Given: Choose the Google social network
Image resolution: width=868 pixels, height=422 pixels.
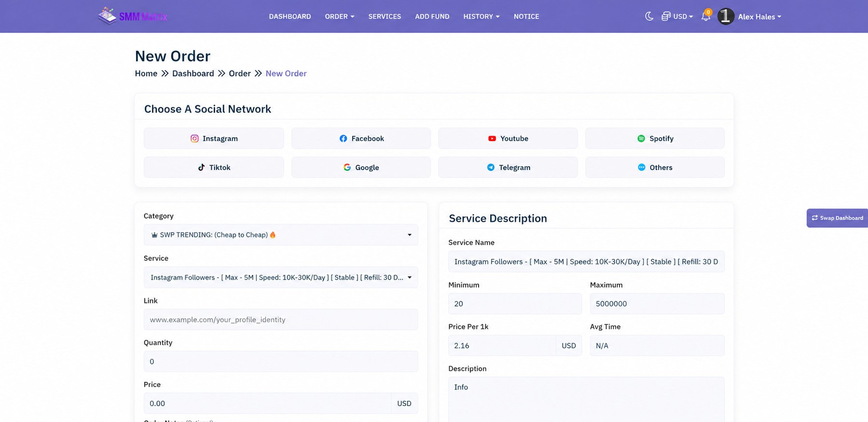Looking at the screenshot, I should [x=361, y=168].
